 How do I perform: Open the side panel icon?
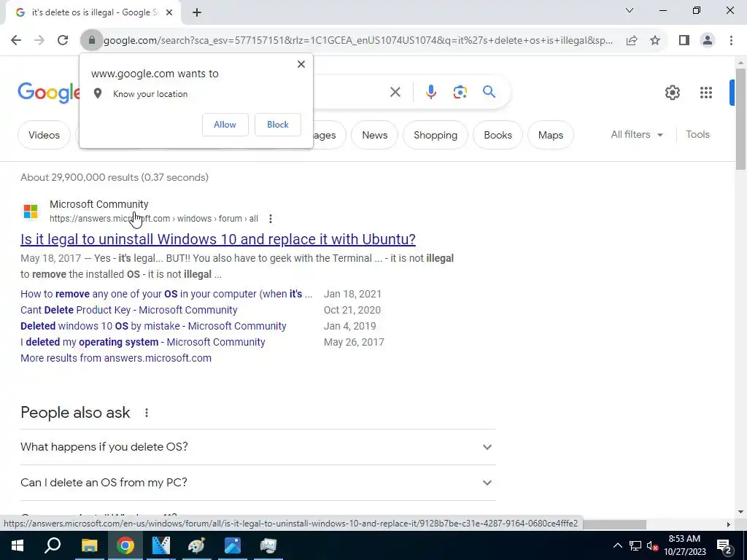tap(684, 41)
